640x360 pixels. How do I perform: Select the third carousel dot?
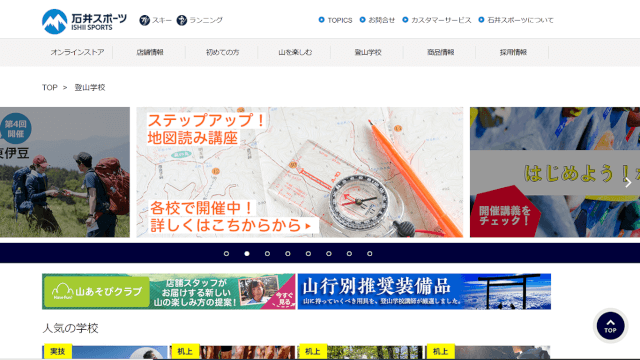point(267,253)
